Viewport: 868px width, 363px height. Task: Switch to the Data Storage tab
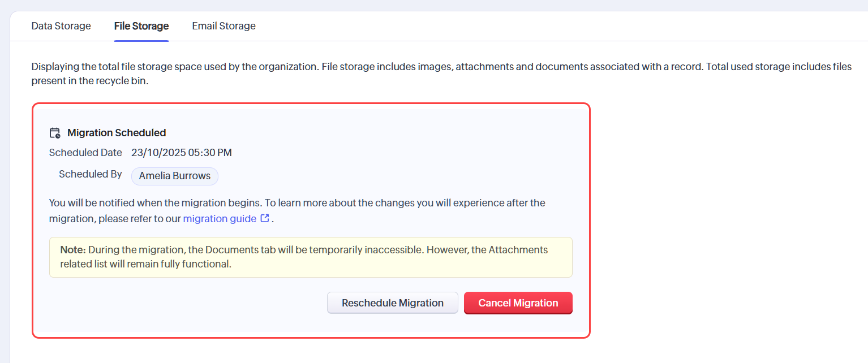(x=61, y=26)
